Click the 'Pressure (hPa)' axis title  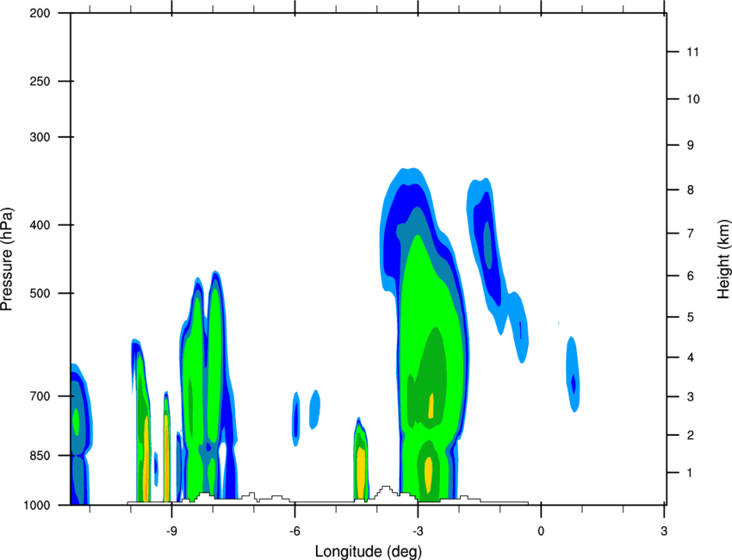tap(7, 259)
